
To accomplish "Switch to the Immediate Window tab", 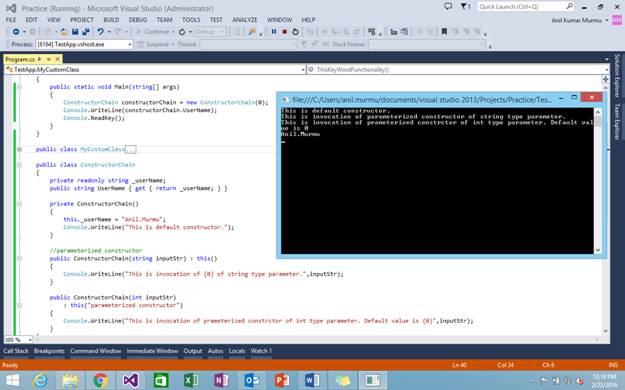I will [152, 351].
